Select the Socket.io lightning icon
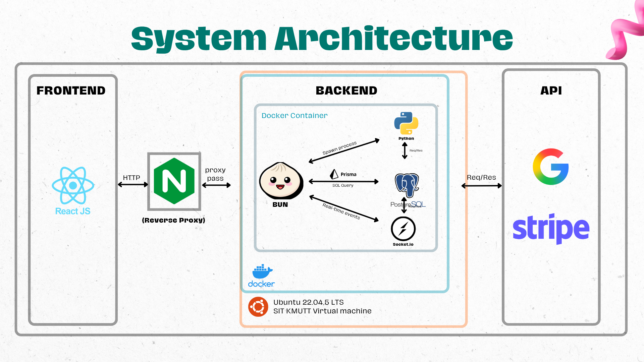Viewport: 644px width, 362px height. click(x=403, y=229)
